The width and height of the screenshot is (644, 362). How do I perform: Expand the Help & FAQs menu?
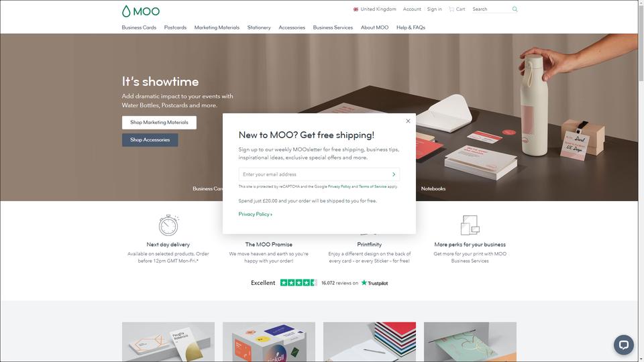(411, 27)
